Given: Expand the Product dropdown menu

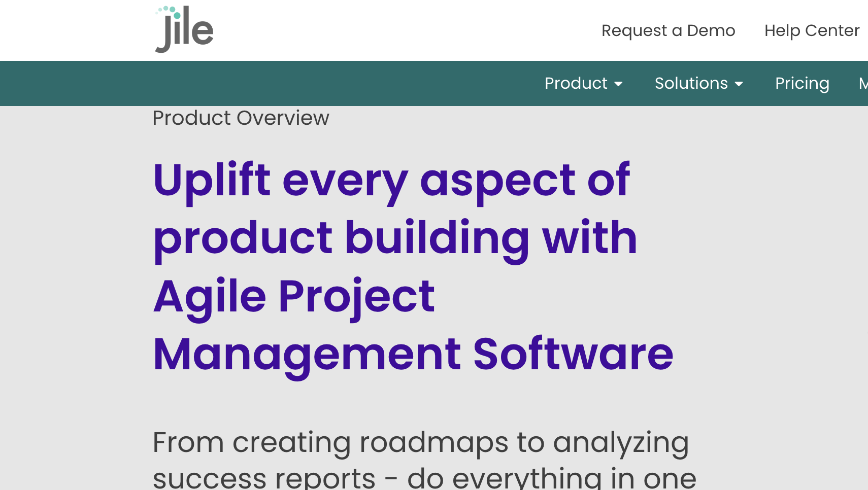Looking at the screenshot, I should point(583,83).
